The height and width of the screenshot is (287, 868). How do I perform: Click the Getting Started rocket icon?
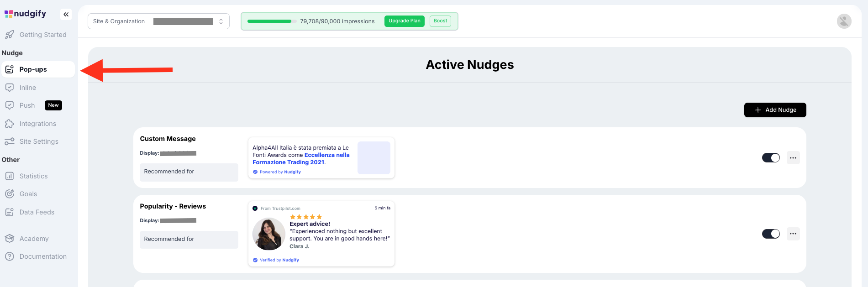pyautogui.click(x=10, y=35)
